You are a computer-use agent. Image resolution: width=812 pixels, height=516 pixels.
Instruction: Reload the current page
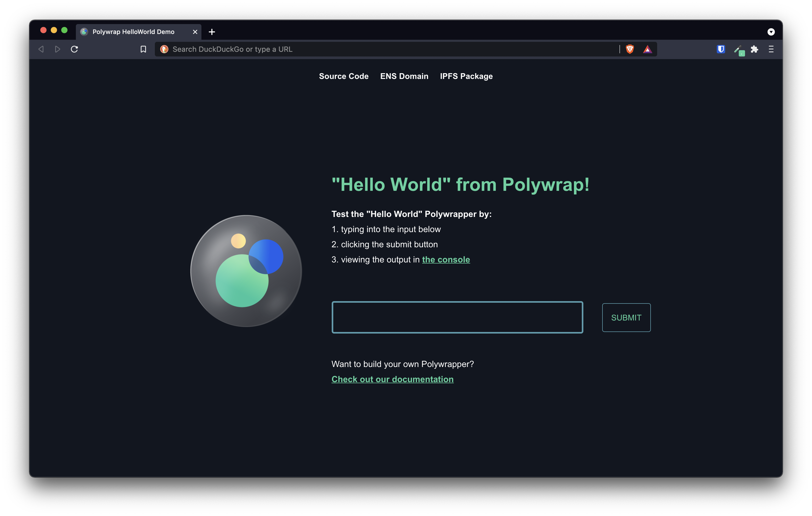(75, 49)
